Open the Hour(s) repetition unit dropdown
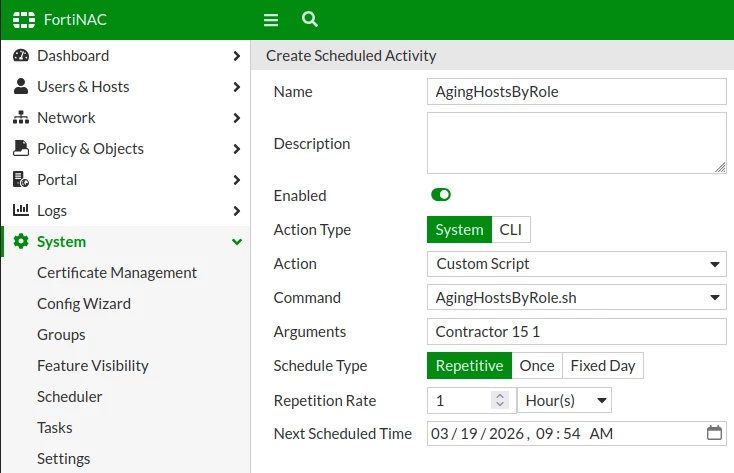 tap(565, 400)
